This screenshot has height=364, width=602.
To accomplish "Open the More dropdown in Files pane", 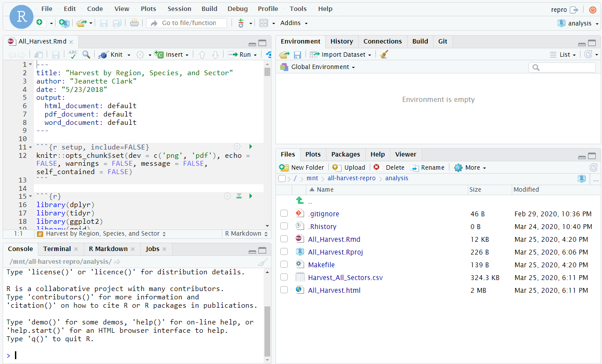I will tap(470, 167).
